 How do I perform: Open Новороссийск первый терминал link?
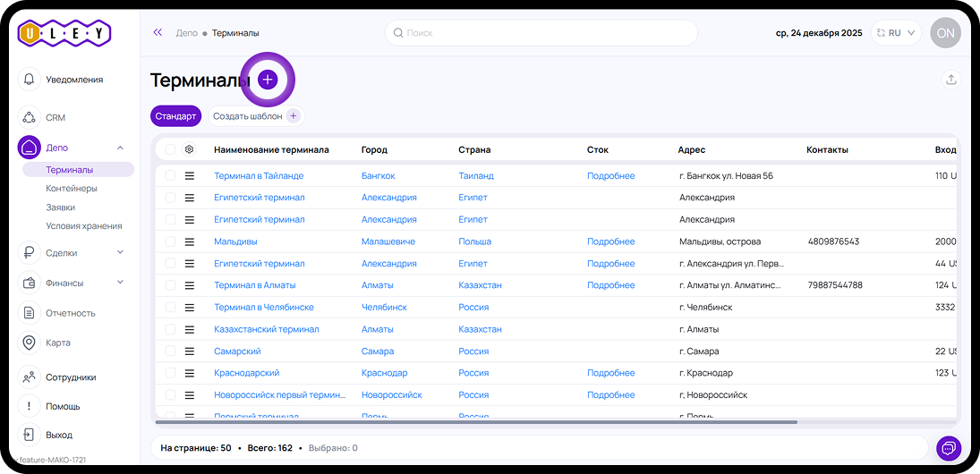point(279,395)
